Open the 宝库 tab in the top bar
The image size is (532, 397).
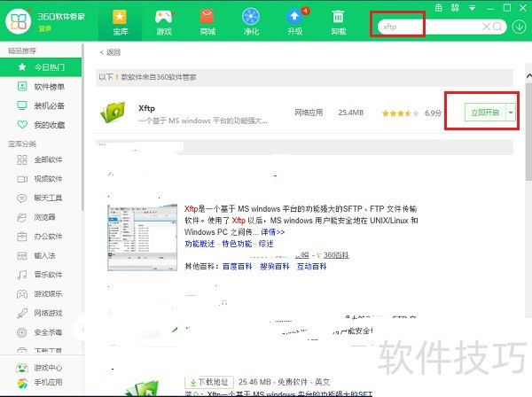coord(120,22)
